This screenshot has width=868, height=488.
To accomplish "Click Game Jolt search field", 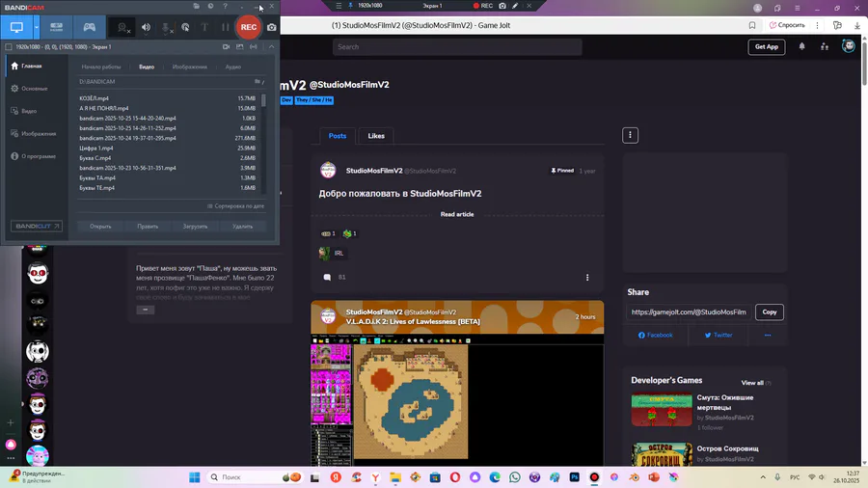I will point(457,47).
